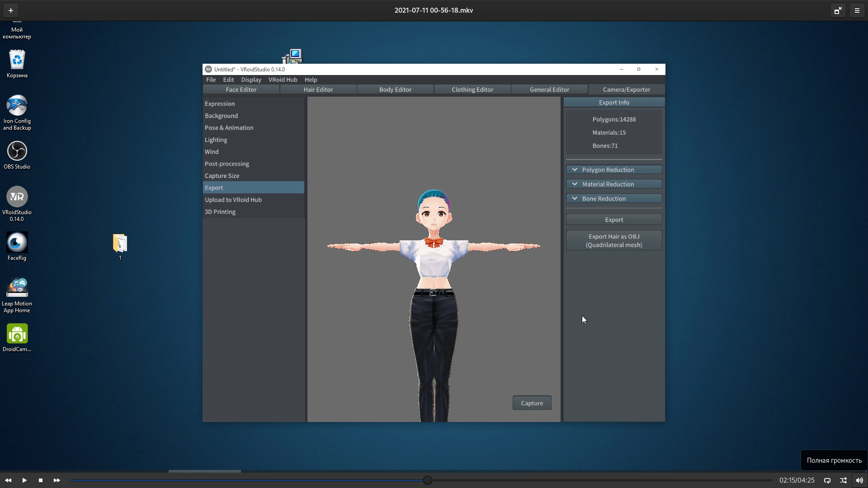Screen dimensions: 868x488
Task: Select Lighting in the left sidebar
Action: pyautogui.click(x=254, y=140)
